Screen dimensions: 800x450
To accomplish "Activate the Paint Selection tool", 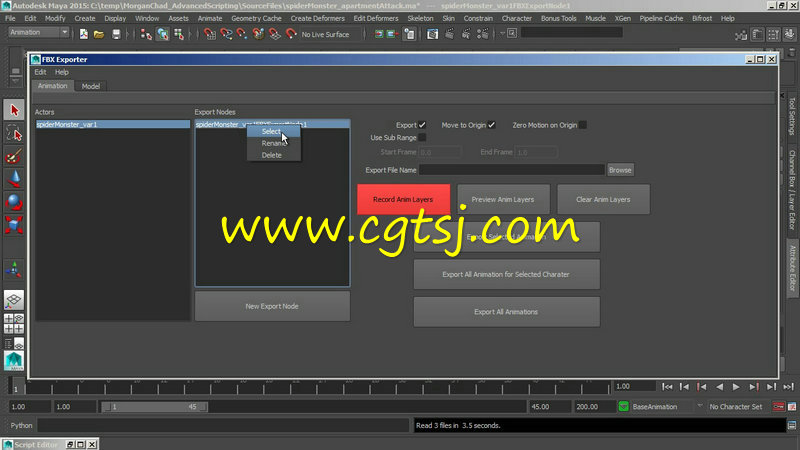I will 14,156.
